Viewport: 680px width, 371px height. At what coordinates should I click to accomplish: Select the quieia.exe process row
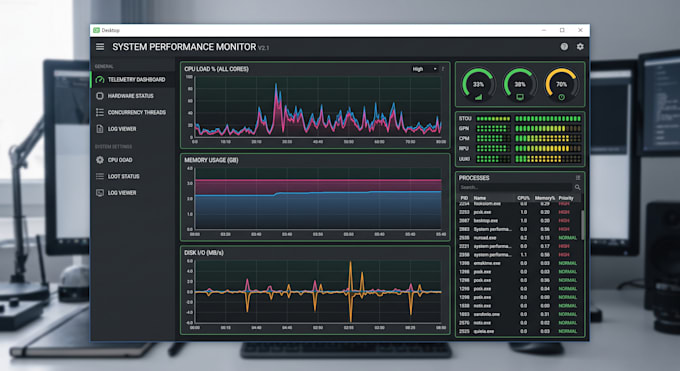519,331
